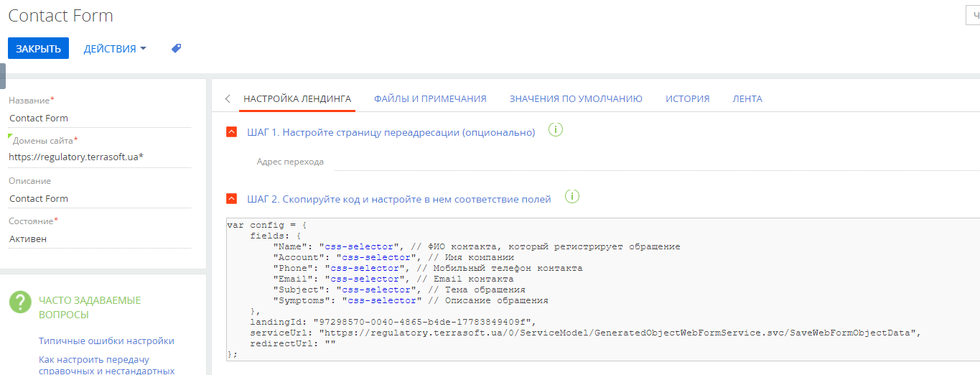Click the gray side panel handle at left edge
The width and height of the screenshot is (980, 375).
click(3, 76)
